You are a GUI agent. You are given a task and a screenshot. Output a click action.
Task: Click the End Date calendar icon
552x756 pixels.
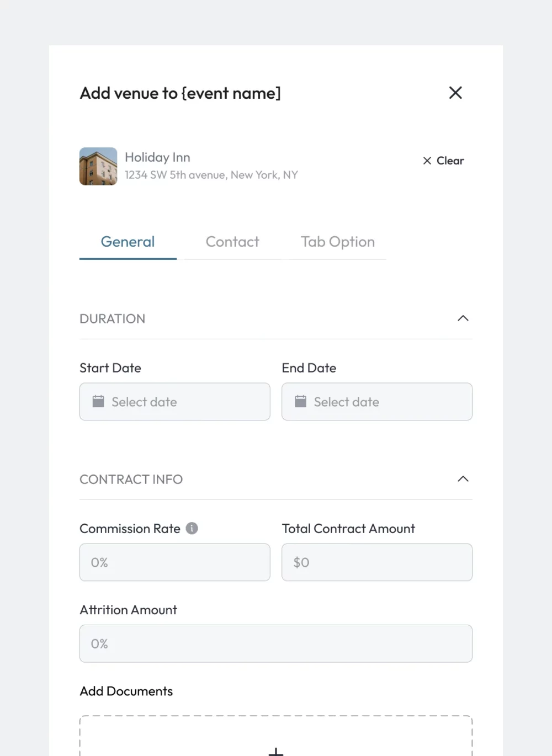300,401
